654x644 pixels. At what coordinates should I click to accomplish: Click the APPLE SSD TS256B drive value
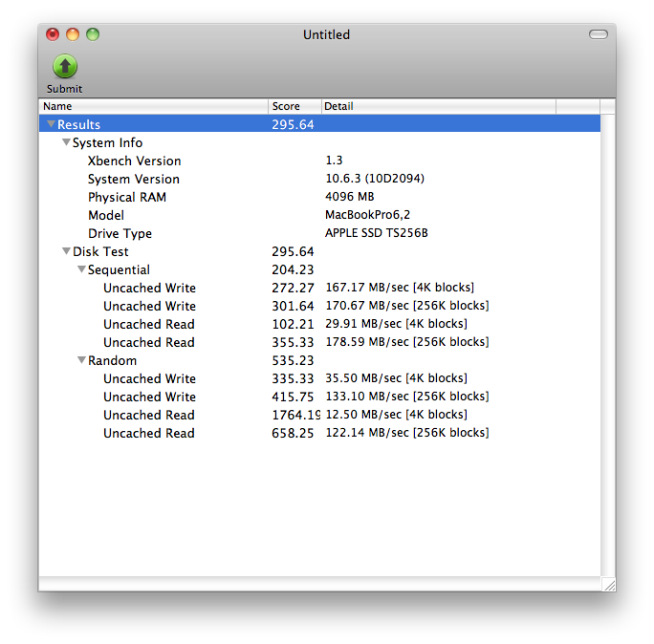377,232
